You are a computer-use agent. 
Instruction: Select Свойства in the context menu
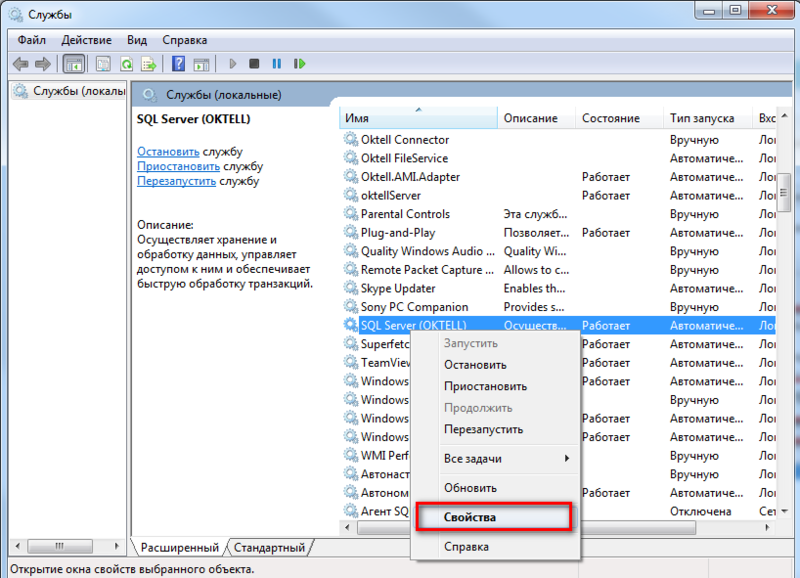(493, 517)
